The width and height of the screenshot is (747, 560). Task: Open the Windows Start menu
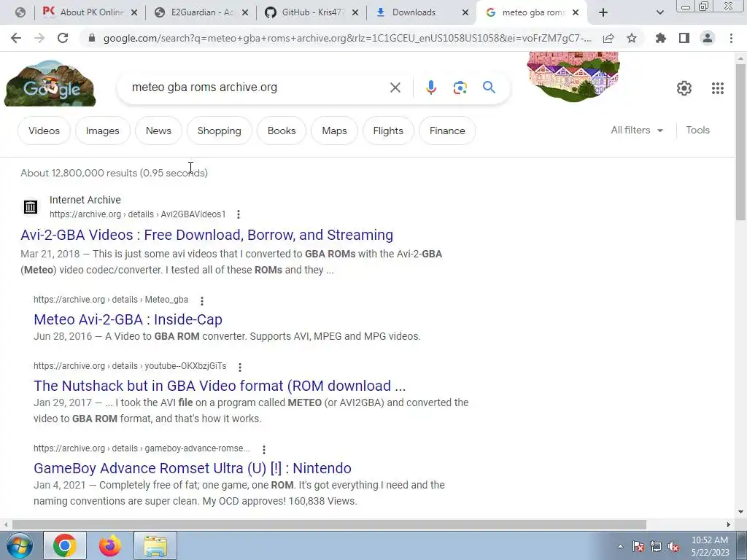(20, 545)
